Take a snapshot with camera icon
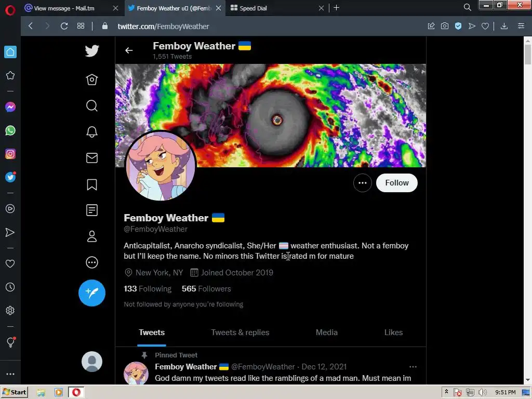Screen dimensions: 532x399 pos(445,26)
